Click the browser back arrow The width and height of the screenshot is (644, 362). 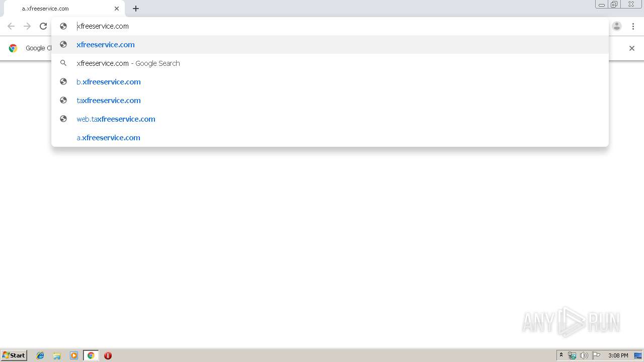11,26
